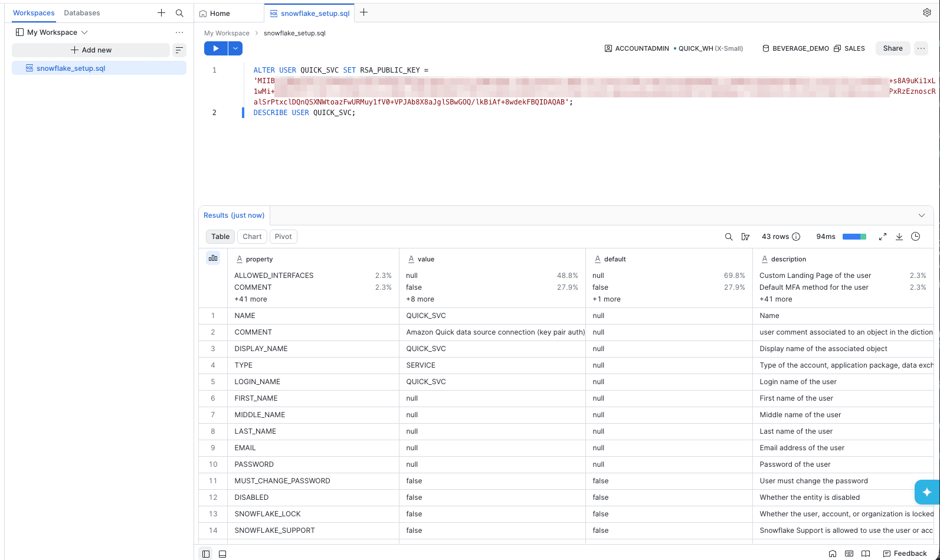Switch to the Databases tab
The height and width of the screenshot is (560, 940).
82,12
